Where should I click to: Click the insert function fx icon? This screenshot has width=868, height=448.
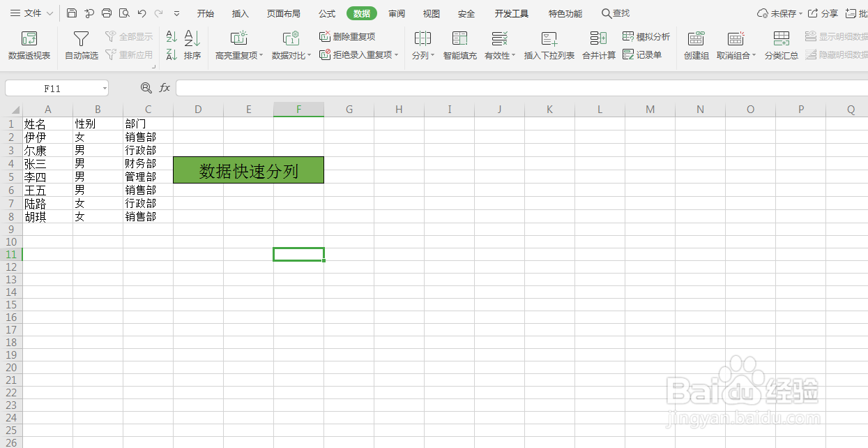click(x=165, y=88)
